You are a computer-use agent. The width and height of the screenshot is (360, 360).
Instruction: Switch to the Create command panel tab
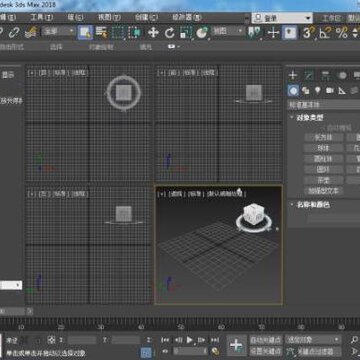click(x=293, y=75)
